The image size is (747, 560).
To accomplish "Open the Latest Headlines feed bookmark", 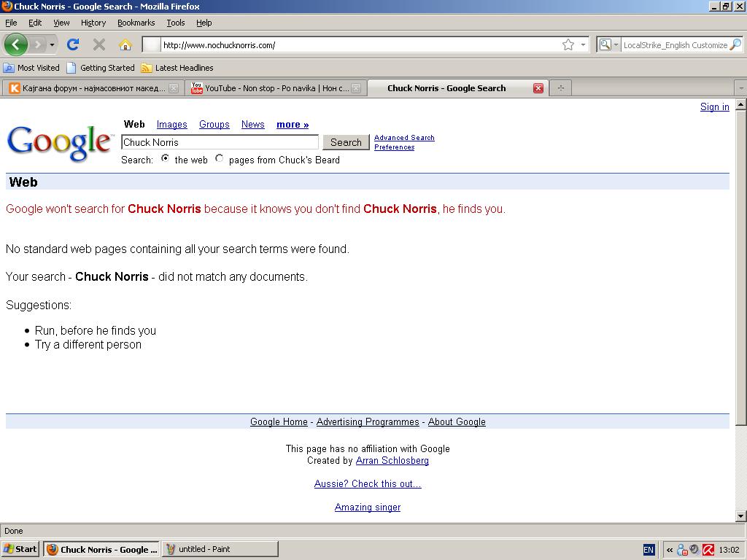I will click(x=177, y=68).
